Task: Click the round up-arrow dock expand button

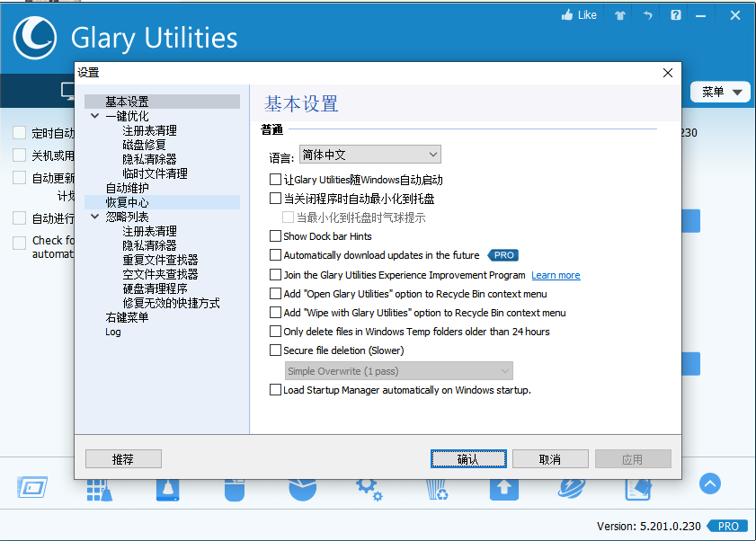Action: (710, 483)
